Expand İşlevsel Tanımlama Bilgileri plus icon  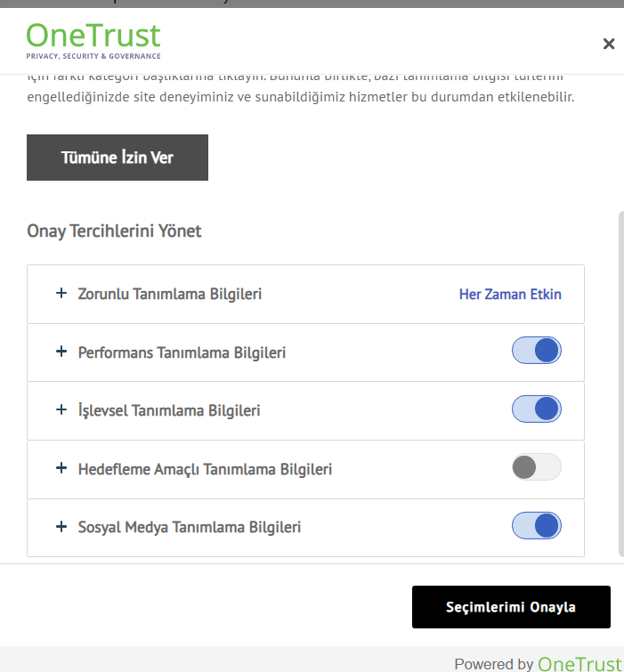pos(61,409)
